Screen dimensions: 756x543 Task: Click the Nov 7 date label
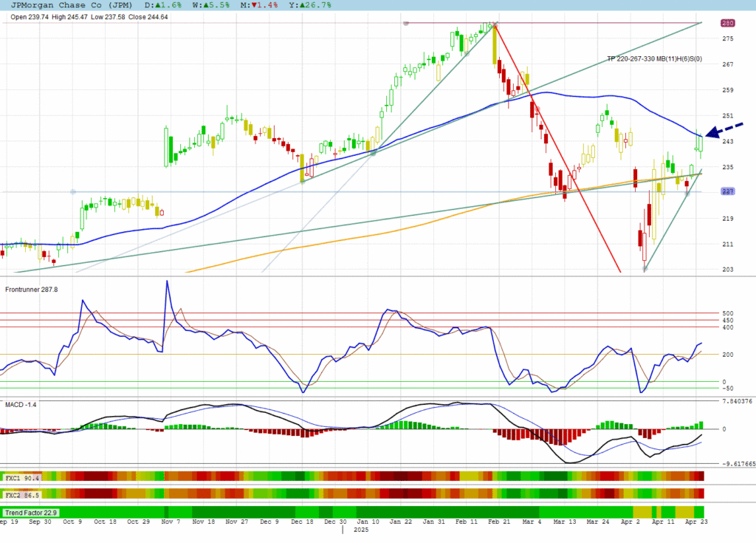(x=171, y=522)
